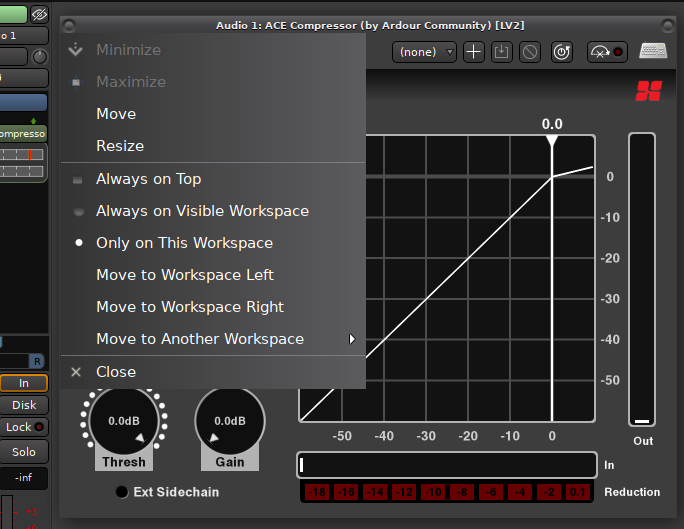Click the Thresh knob

[x=124, y=421]
